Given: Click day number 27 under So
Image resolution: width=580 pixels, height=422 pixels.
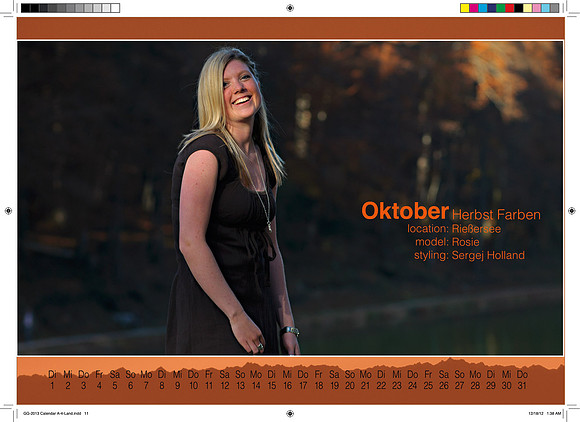Looking at the screenshot, I should click(459, 386).
